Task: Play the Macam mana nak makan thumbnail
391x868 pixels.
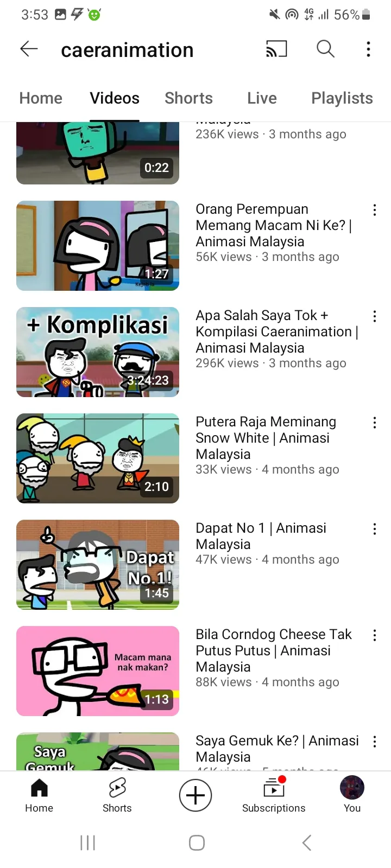Action: [98, 671]
